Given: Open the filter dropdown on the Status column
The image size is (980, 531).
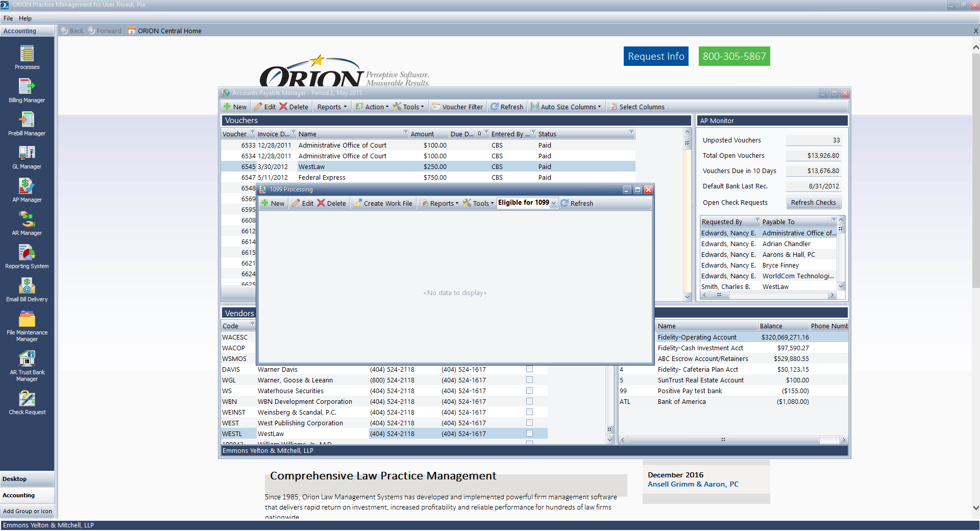Looking at the screenshot, I should point(631,133).
